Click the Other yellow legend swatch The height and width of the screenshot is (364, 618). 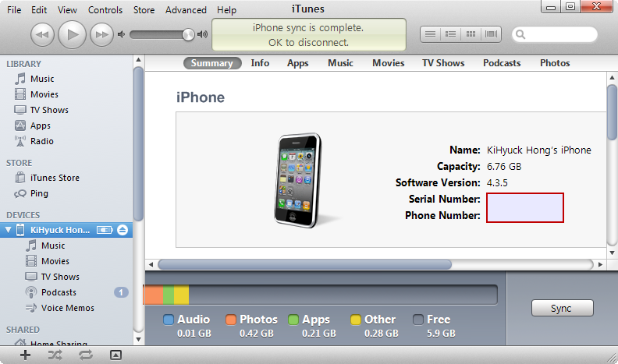coord(356,320)
